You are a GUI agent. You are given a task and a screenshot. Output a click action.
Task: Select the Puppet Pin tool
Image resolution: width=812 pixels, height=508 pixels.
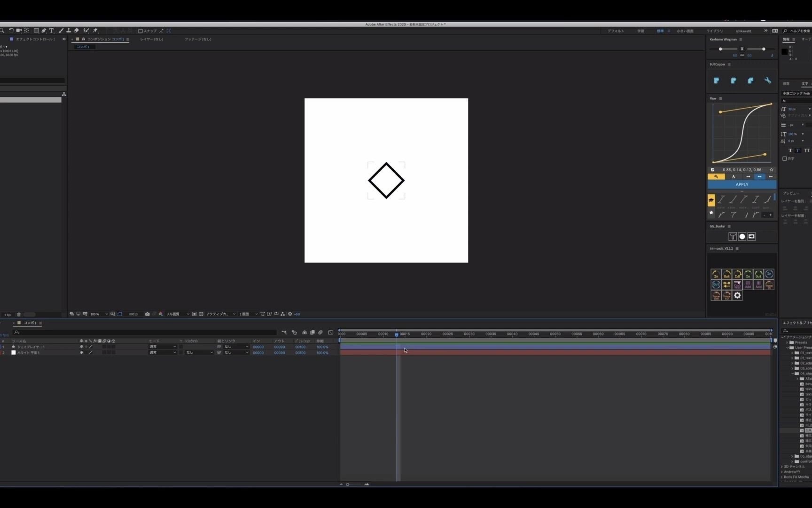(95, 31)
